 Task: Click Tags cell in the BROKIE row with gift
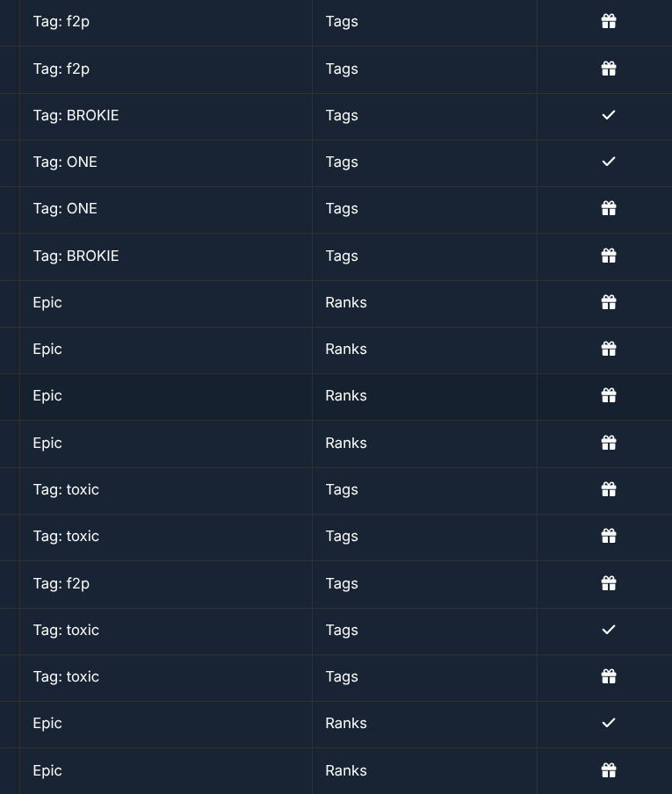424,256
